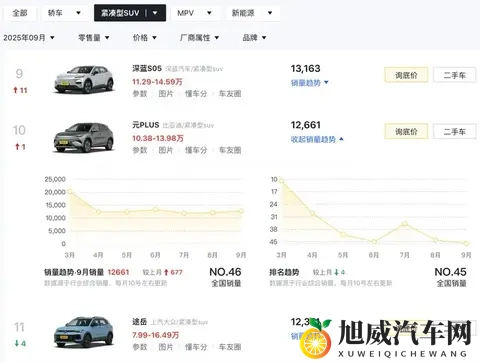The width and height of the screenshot is (480, 363).
Task: Open 参数 for 途岳
Action: click(x=140, y=347)
